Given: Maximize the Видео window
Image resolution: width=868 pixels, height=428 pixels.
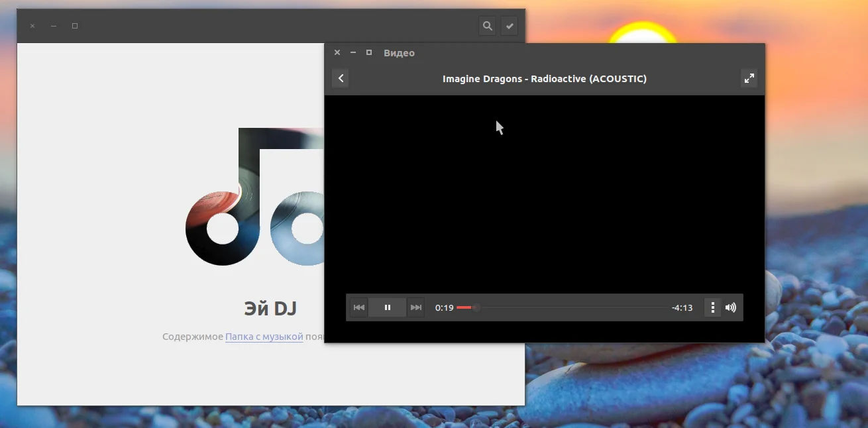Looking at the screenshot, I should (369, 52).
